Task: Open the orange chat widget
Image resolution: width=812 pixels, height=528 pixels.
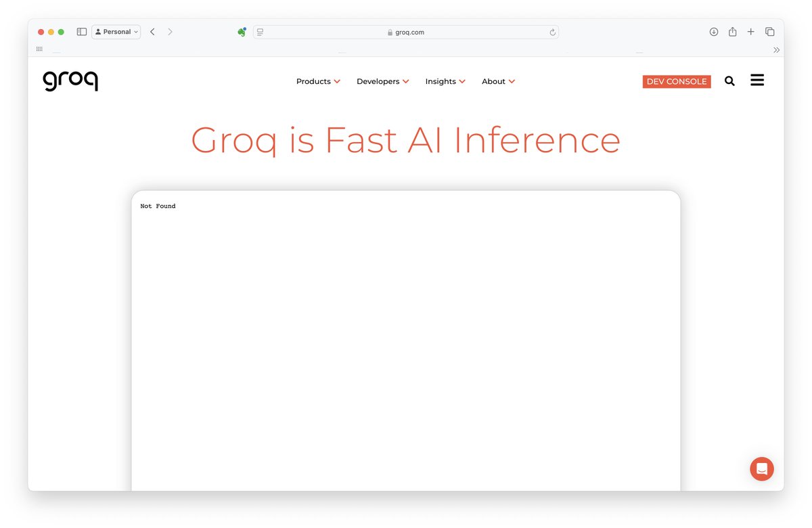Action: 762,469
